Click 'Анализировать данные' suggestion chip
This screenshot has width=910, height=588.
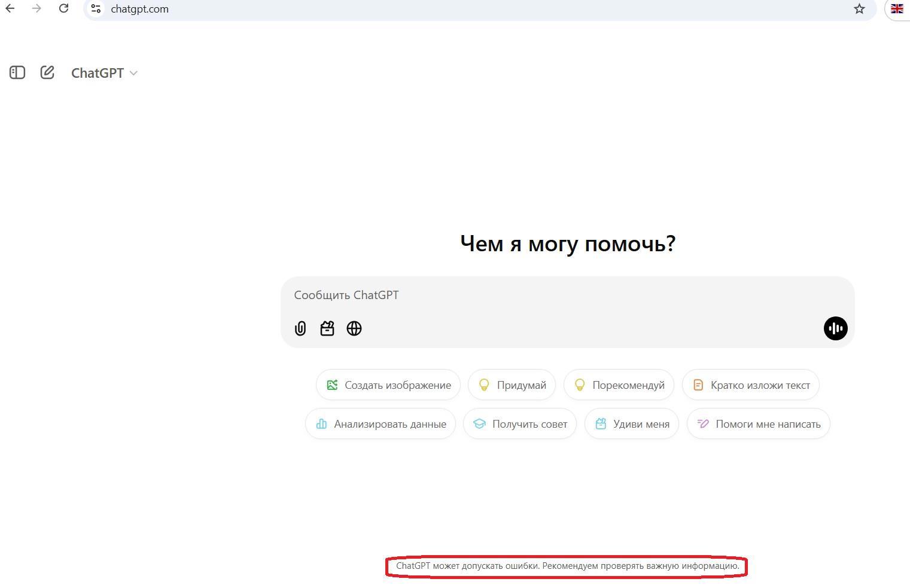click(381, 424)
